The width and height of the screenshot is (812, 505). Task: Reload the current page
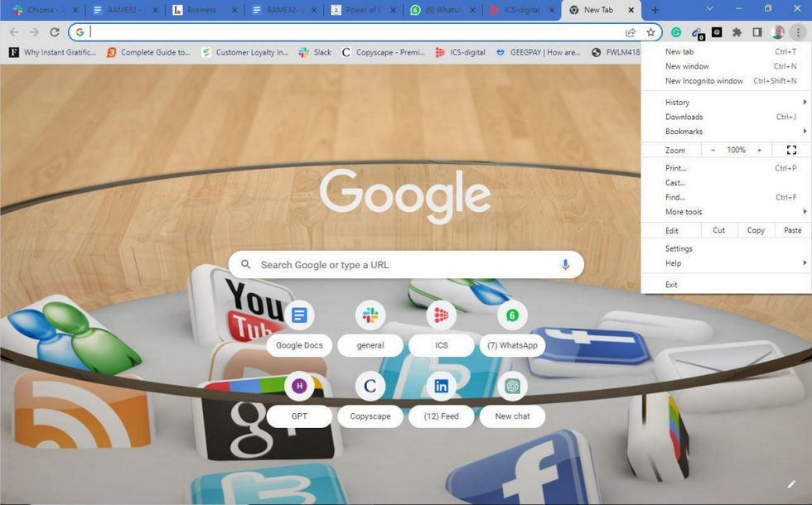coord(55,32)
